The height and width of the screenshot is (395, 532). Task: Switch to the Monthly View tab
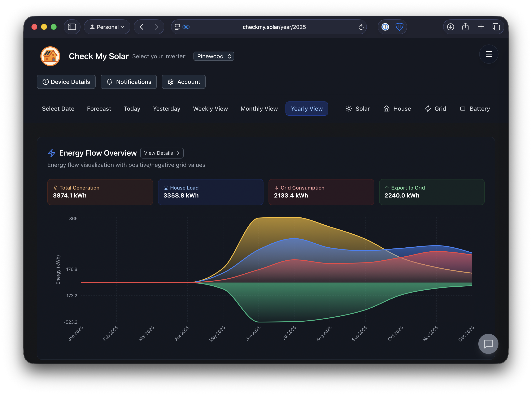(x=259, y=109)
